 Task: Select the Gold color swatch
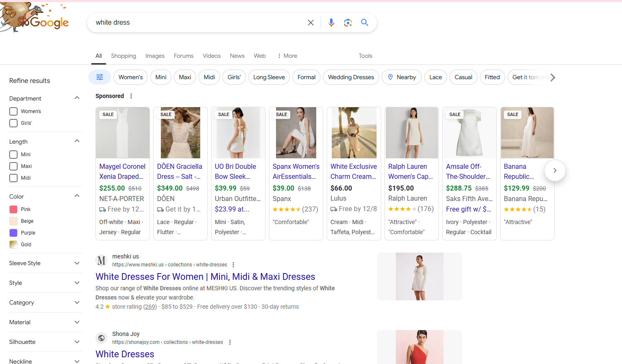[x=13, y=245]
